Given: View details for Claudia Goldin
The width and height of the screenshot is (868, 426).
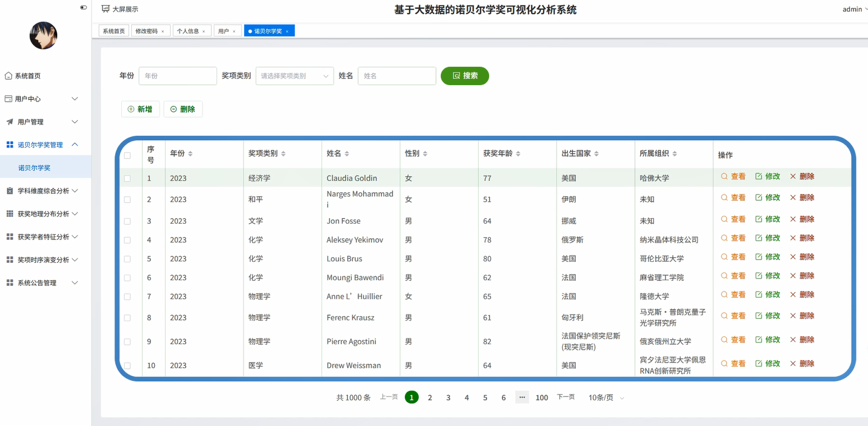Looking at the screenshot, I should [x=733, y=176].
